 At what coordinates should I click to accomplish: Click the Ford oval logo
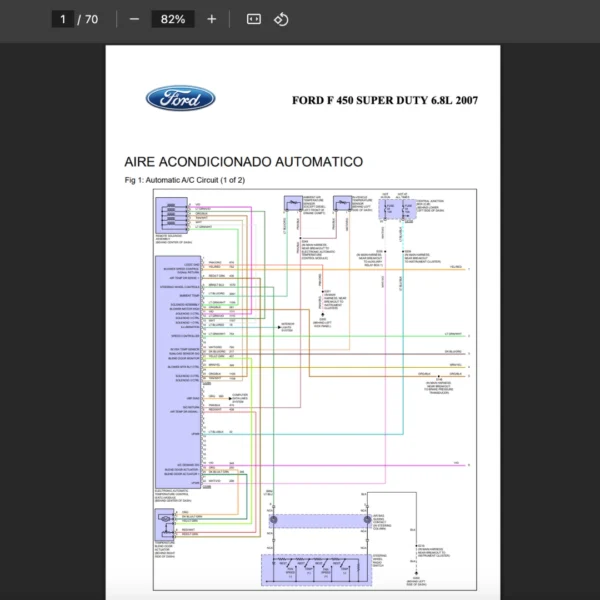coord(180,98)
